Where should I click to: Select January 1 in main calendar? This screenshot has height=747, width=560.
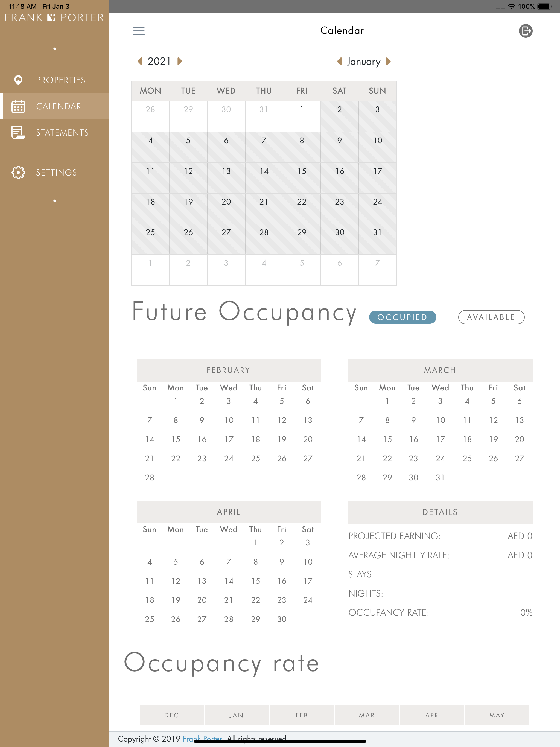coord(302,116)
